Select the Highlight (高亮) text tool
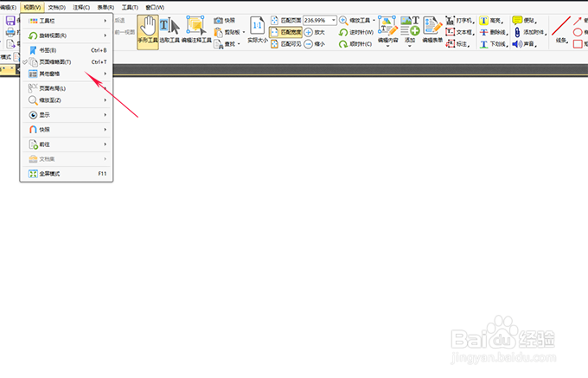Viewport: 588px width, 378px height. [491, 20]
